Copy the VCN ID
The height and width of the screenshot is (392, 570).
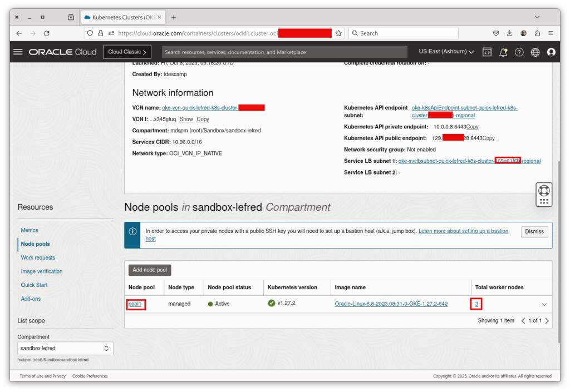coord(203,120)
